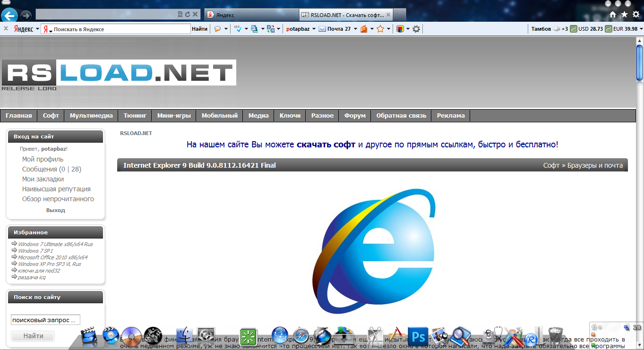The width and height of the screenshot is (644, 350).
Task: Expand the chat bubble dropdown arrow
Action: (226, 29)
